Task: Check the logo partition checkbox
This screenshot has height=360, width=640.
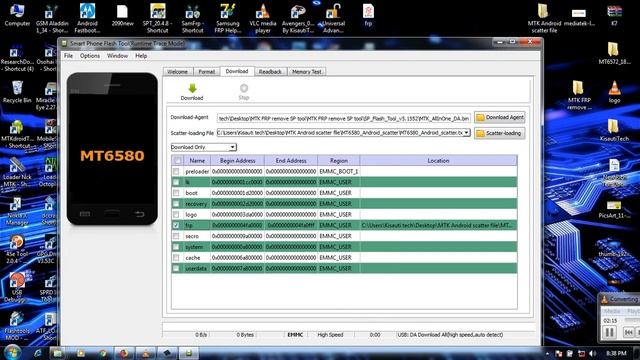Action: point(176,214)
